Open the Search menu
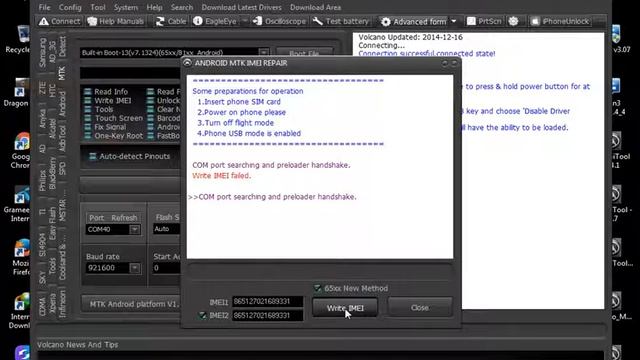 (x=182, y=7)
